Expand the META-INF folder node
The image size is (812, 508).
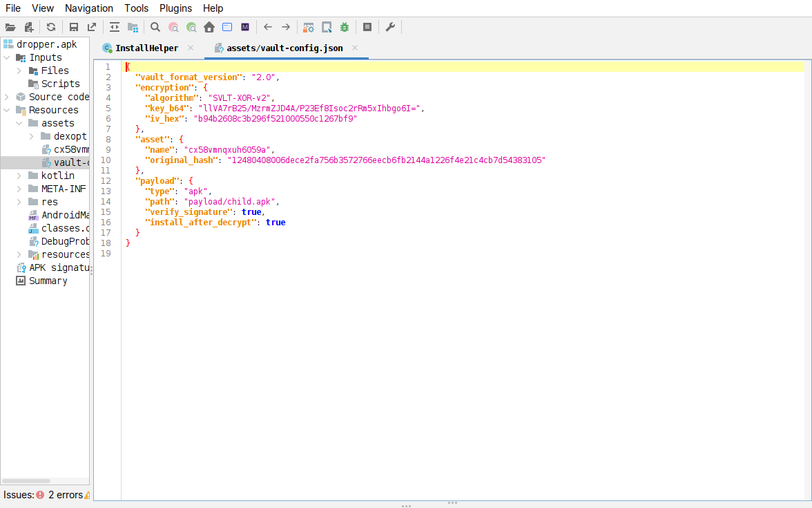(19, 189)
